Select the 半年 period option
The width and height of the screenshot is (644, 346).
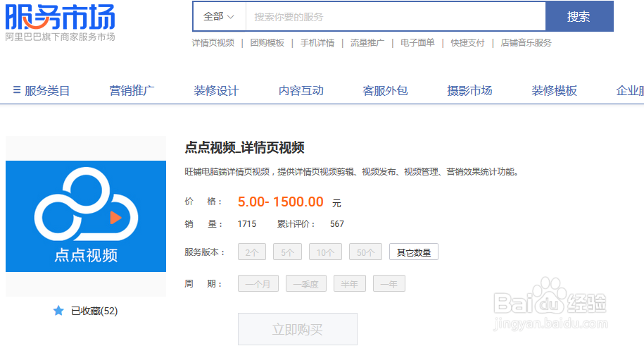[350, 284]
